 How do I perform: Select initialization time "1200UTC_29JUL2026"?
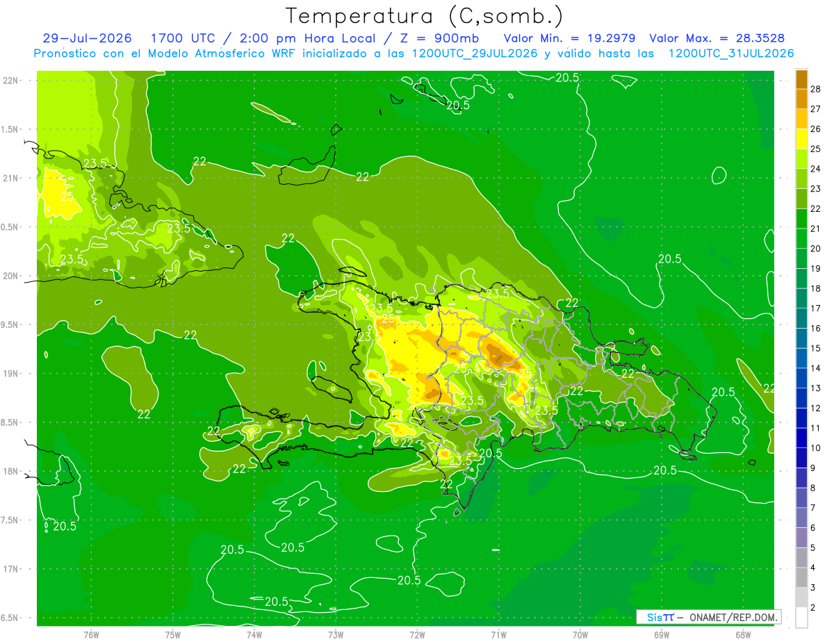475,53
